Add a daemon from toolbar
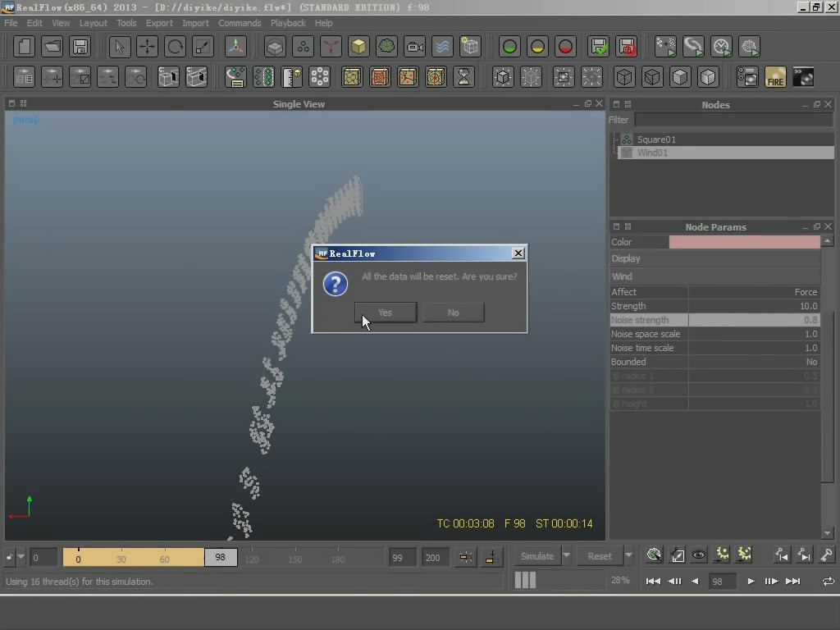 tap(331, 47)
